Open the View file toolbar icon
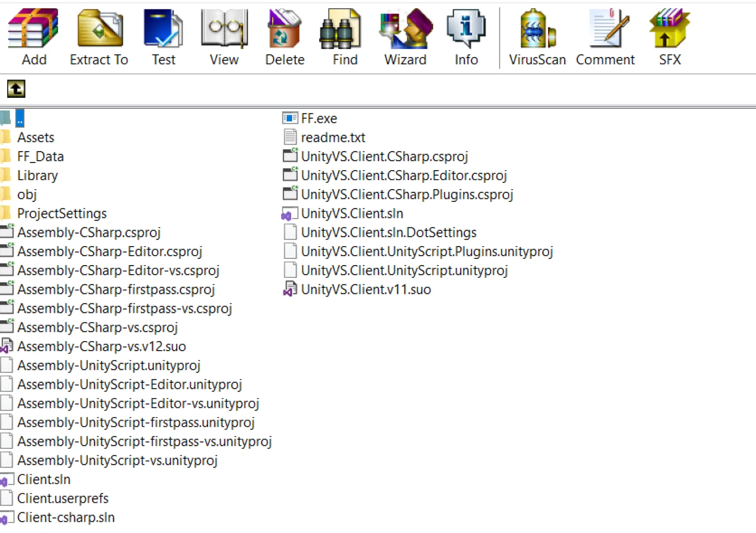Screen dimensions: 756x533 [x=224, y=37]
